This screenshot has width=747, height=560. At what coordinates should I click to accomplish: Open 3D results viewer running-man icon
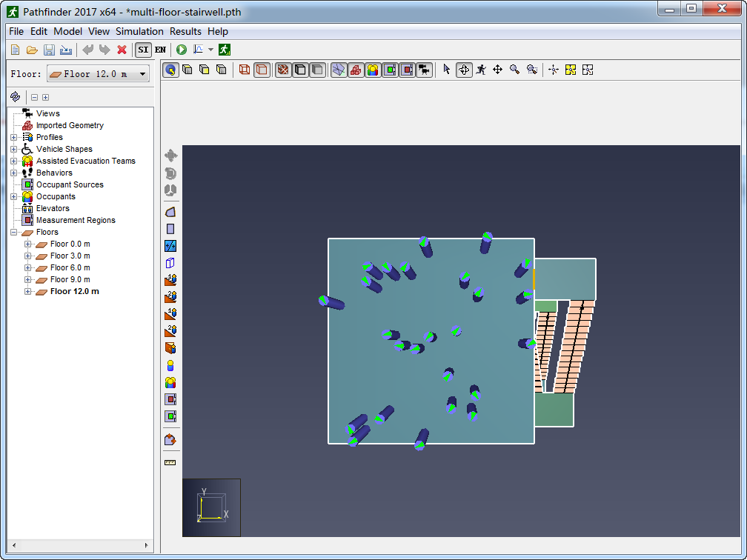click(x=225, y=50)
